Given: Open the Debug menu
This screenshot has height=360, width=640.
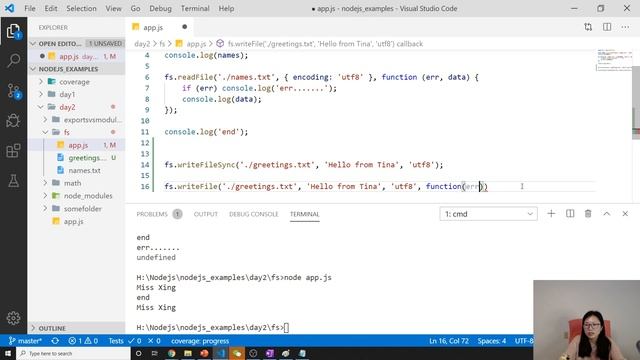Looking at the screenshot, I should point(160,8).
